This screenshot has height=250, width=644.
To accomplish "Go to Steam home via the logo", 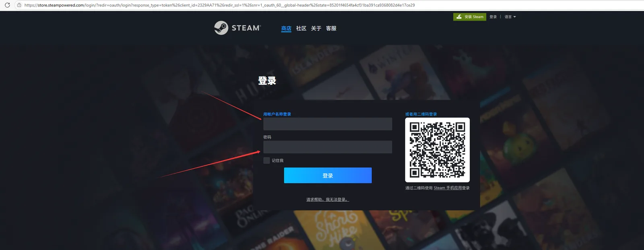I will (x=237, y=28).
